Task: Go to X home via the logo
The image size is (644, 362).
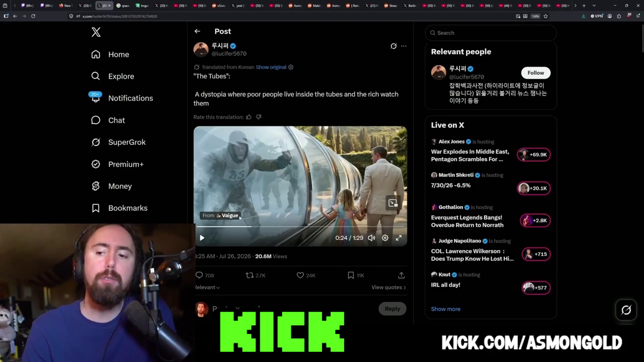Action: click(x=96, y=32)
